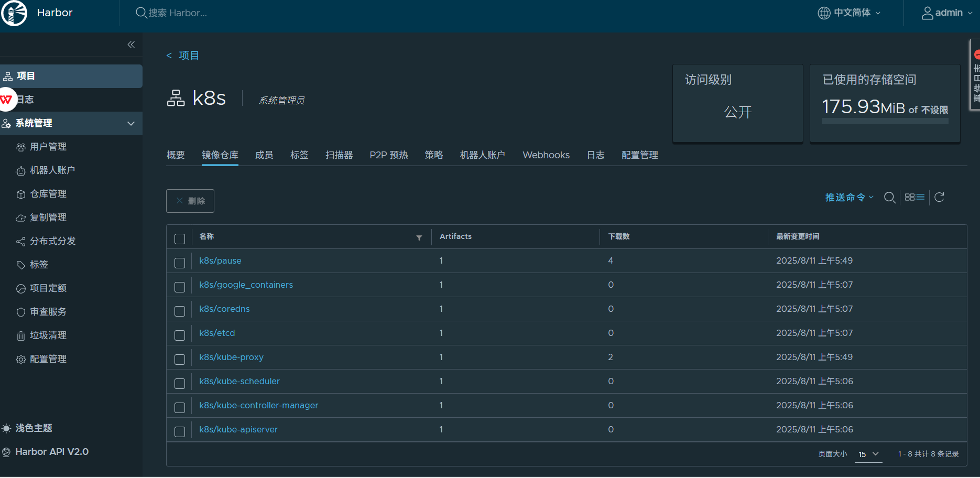The image size is (980, 478).
Task: Open the k8s/kube-proxy repository link
Action: click(231, 357)
